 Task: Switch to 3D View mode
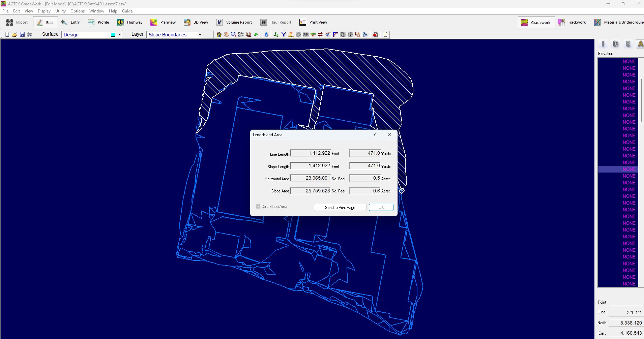click(196, 22)
